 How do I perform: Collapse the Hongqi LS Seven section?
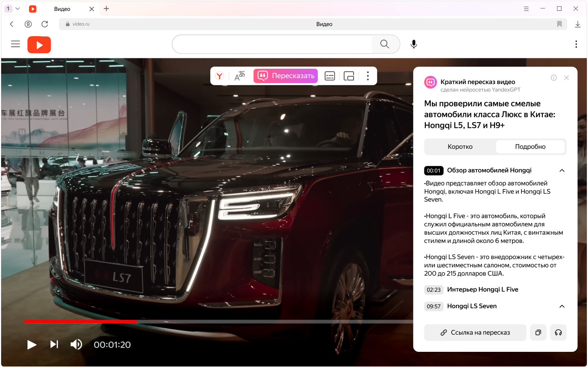point(562,306)
